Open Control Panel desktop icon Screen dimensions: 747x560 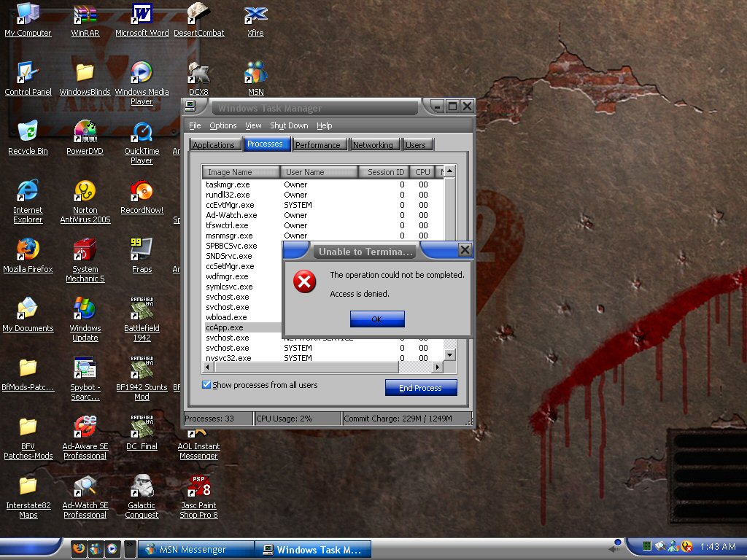28,78
